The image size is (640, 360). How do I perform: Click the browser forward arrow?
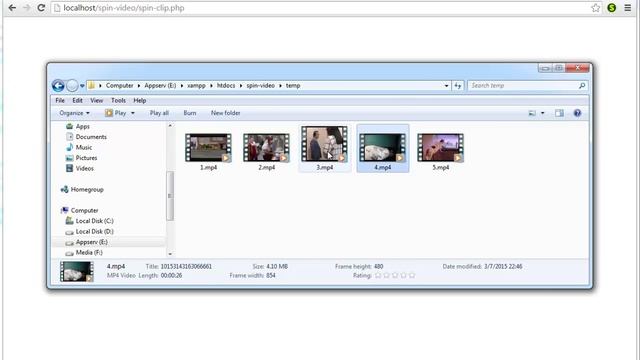(27, 8)
